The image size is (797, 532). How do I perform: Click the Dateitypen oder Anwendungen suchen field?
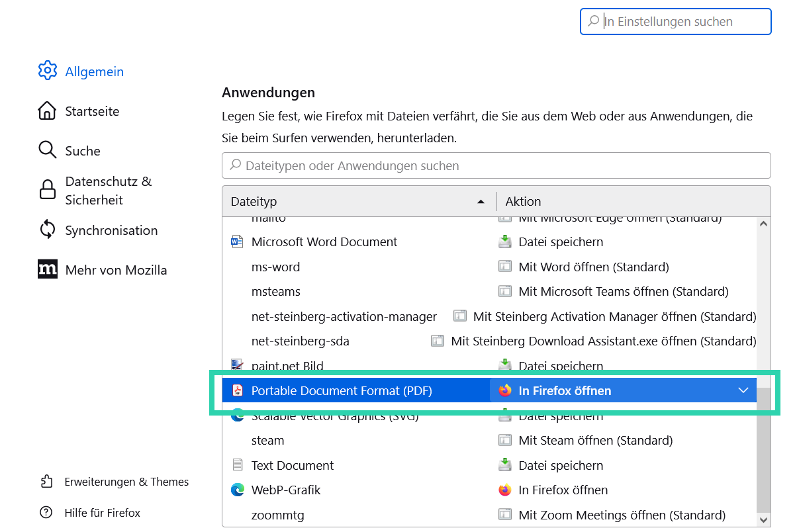496,165
